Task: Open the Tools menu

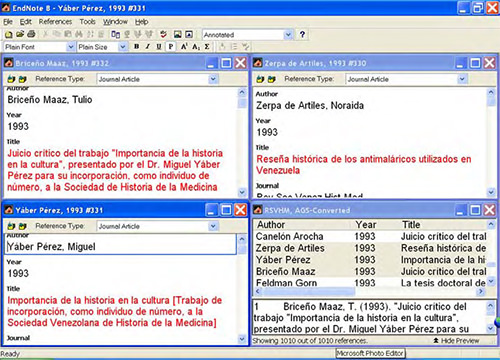Action: (88, 22)
